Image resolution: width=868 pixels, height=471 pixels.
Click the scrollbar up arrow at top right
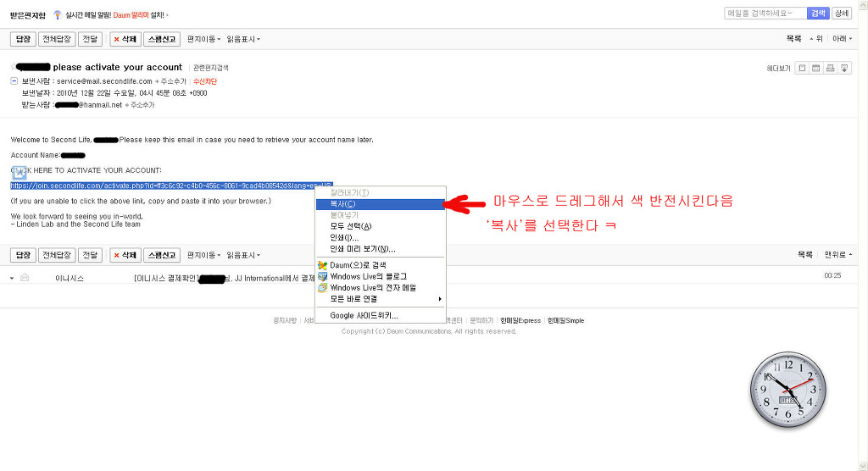point(863,3)
